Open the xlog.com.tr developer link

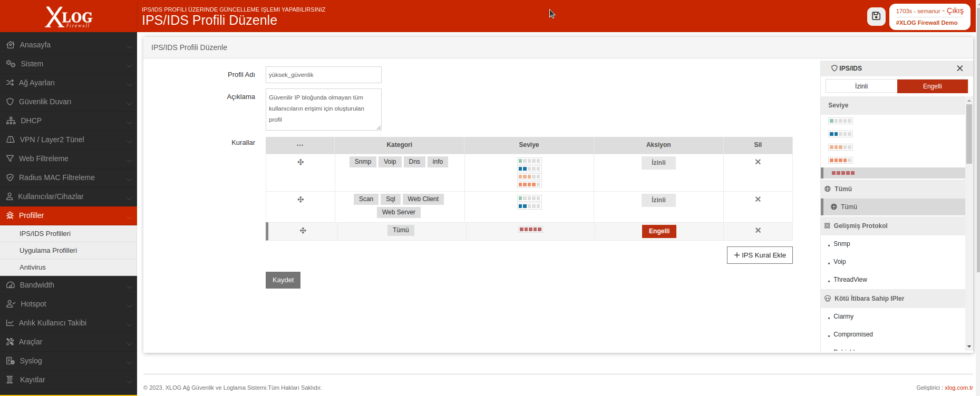[x=959, y=388]
